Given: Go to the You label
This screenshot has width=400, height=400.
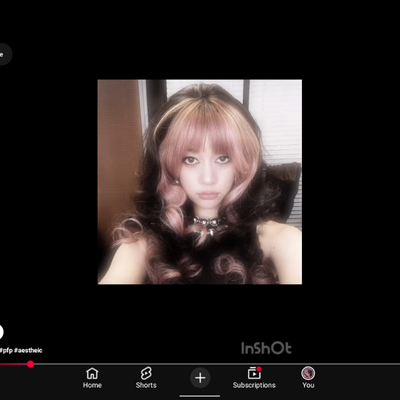Looking at the screenshot, I should point(308,385).
